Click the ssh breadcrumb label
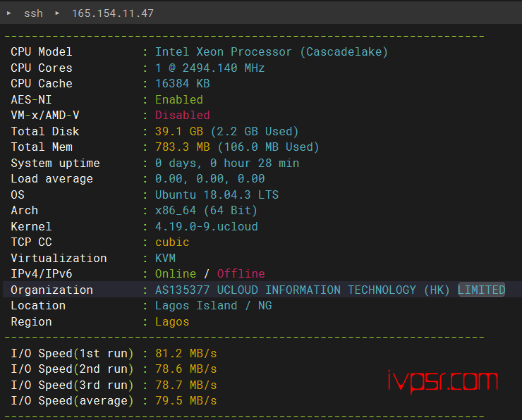Screen dimensions: 522x420 click(x=33, y=13)
